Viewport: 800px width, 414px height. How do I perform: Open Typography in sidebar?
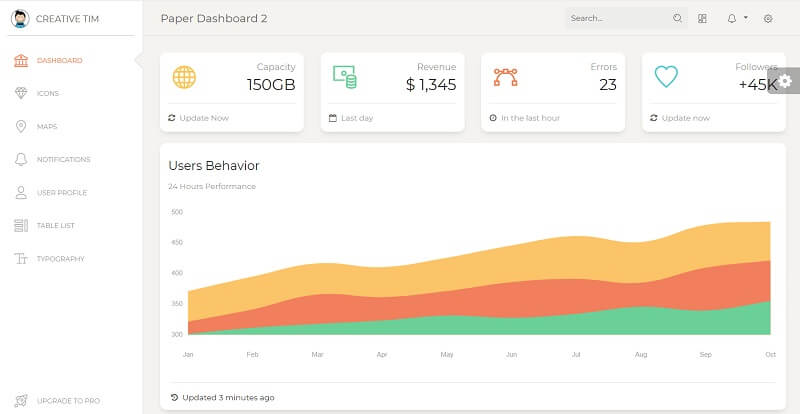click(60, 259)
